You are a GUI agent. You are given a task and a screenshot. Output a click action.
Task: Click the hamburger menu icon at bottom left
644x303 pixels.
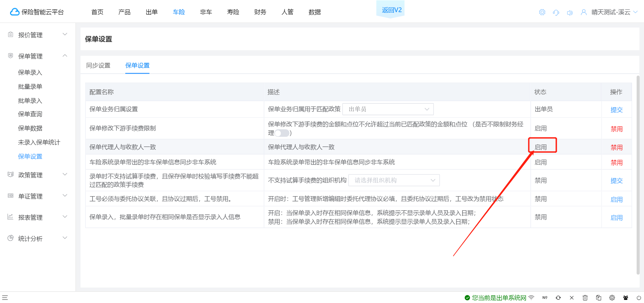(x=5, y=298)
